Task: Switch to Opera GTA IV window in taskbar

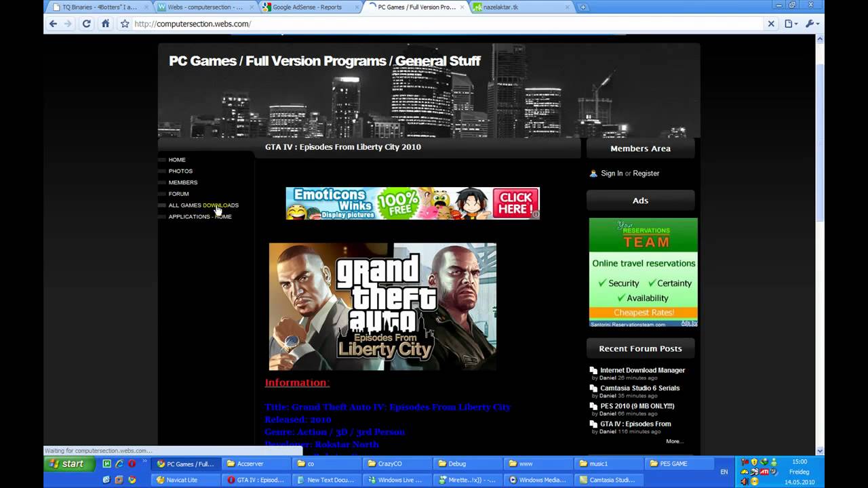Action: pyautogui.click(x=258, y=480)
